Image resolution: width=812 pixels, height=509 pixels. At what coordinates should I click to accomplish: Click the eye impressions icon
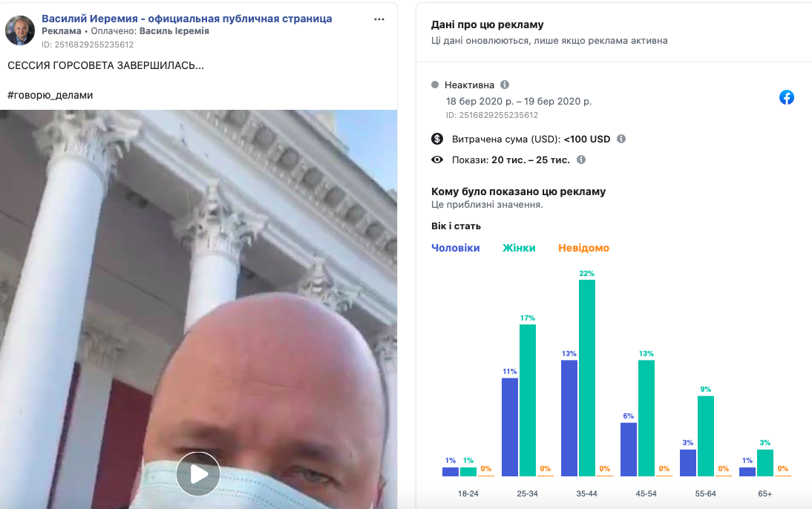click(x=437, y=160)
